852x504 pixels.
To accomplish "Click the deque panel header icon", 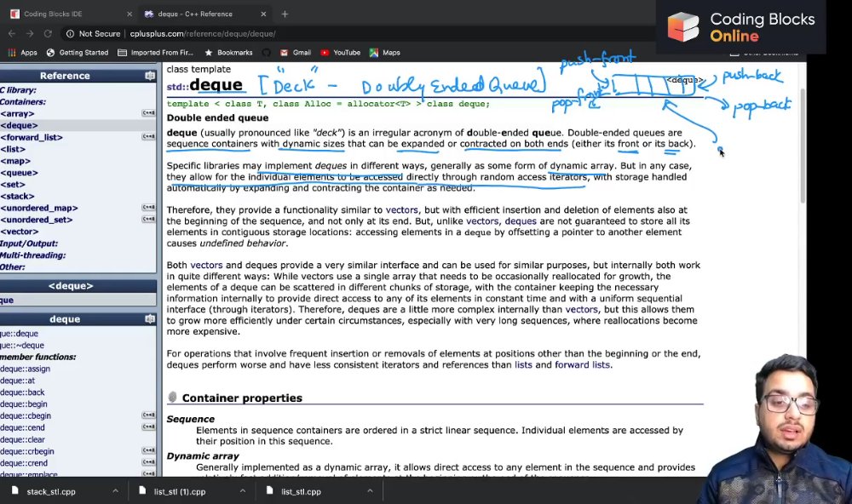I will tap(150, 318).
